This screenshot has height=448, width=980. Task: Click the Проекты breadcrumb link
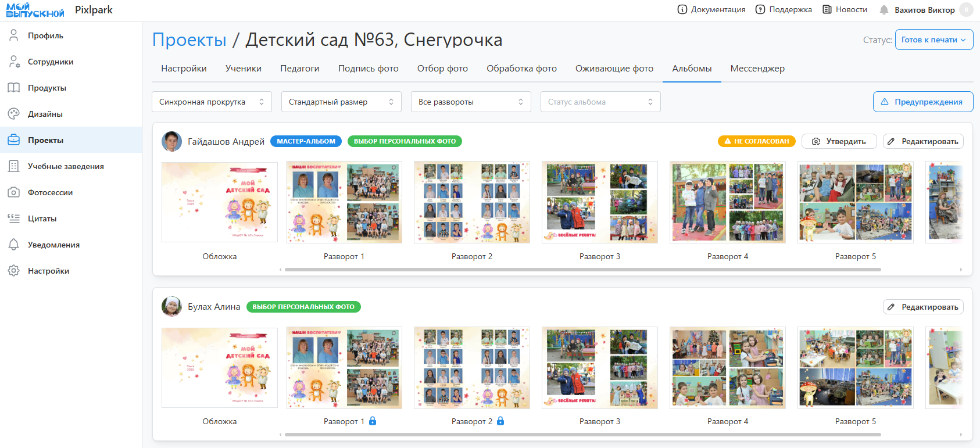189,40
